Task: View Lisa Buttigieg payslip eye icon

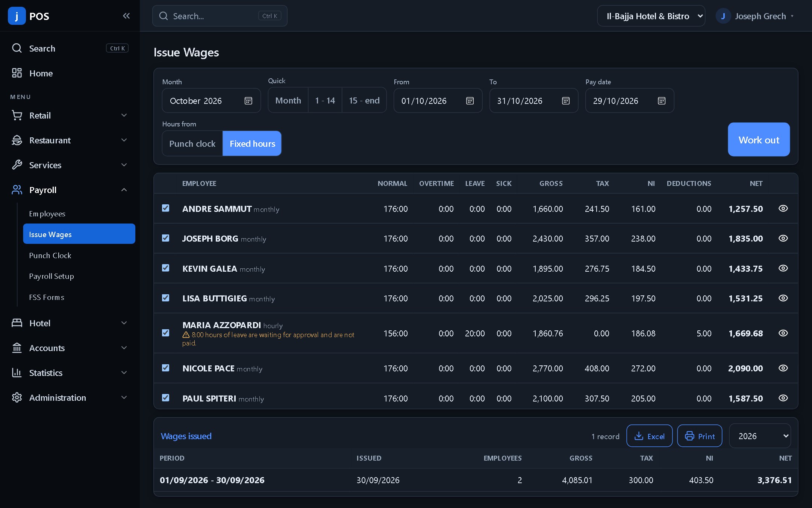Action: (x=783, y=298)
